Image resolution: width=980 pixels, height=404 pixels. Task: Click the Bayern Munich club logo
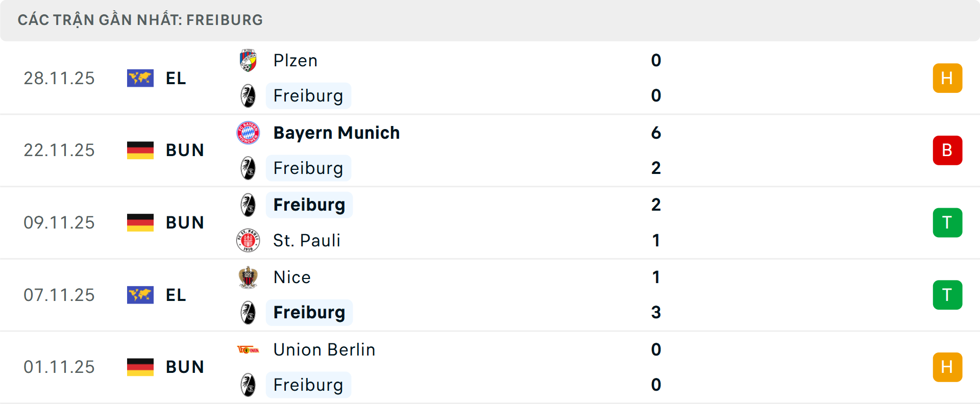click(x=248, y=133)
